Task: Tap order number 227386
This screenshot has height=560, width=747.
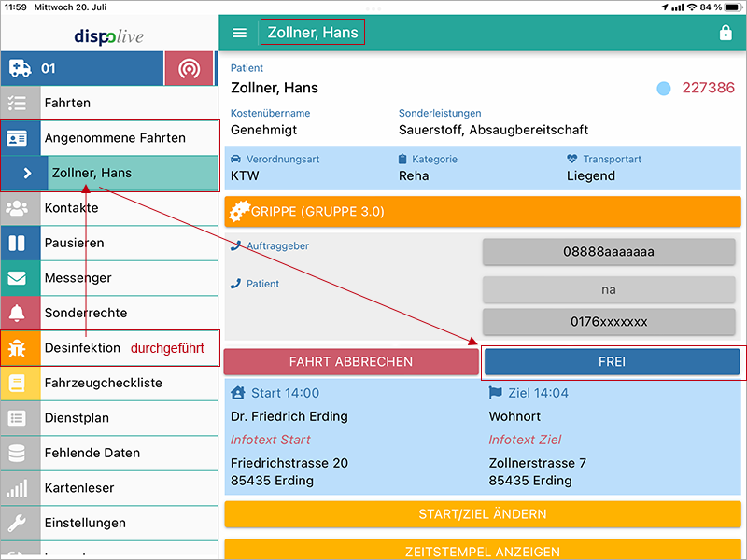Action: pos(708,88)
